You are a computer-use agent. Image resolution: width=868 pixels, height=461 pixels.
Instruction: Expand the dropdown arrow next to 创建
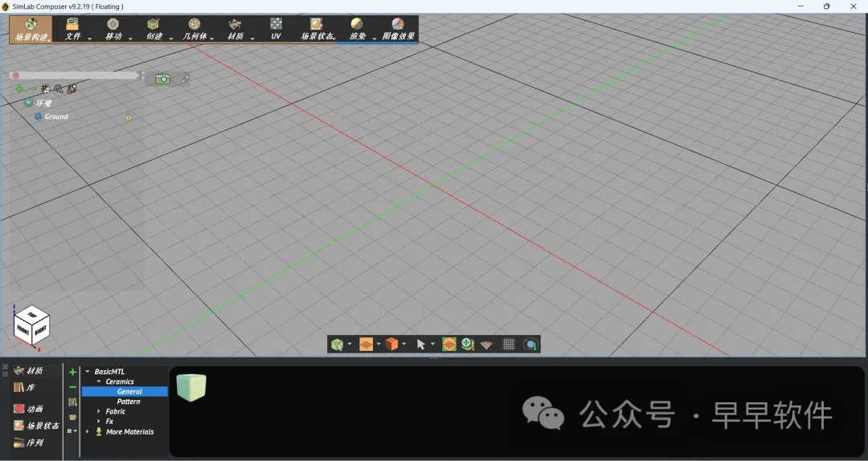(171, 39)
